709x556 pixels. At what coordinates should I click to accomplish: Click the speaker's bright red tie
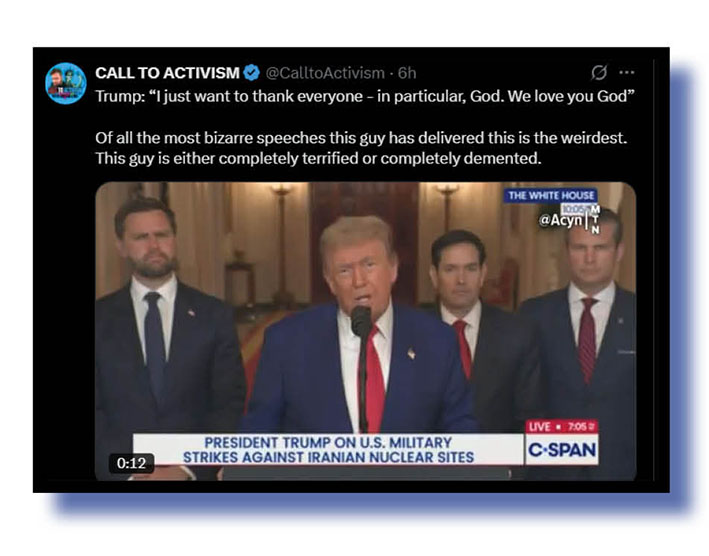point(374,382)
